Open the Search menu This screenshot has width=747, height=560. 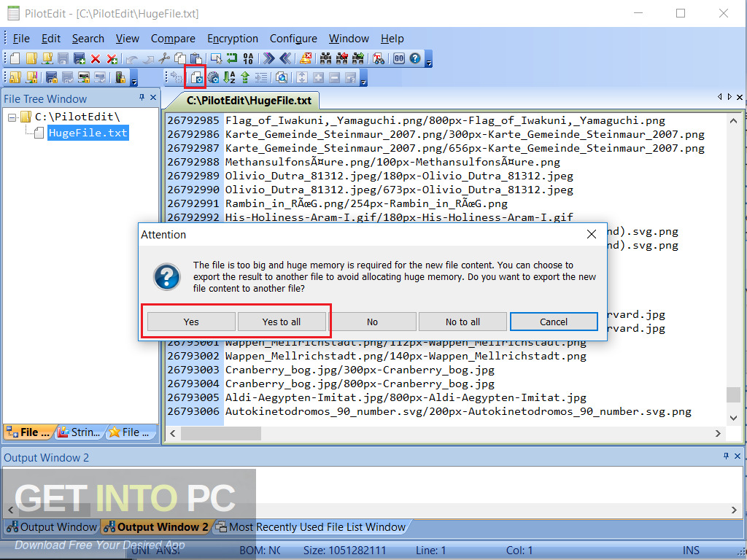click(x=88, y=39)
